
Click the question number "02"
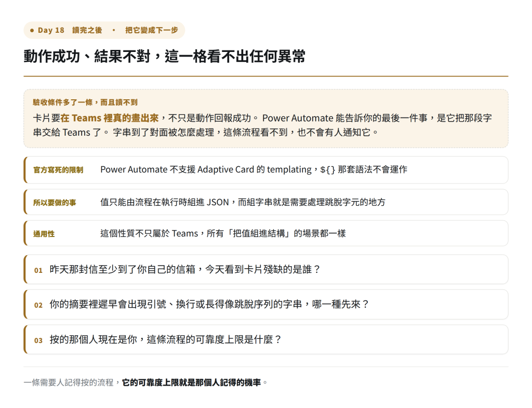38,305
